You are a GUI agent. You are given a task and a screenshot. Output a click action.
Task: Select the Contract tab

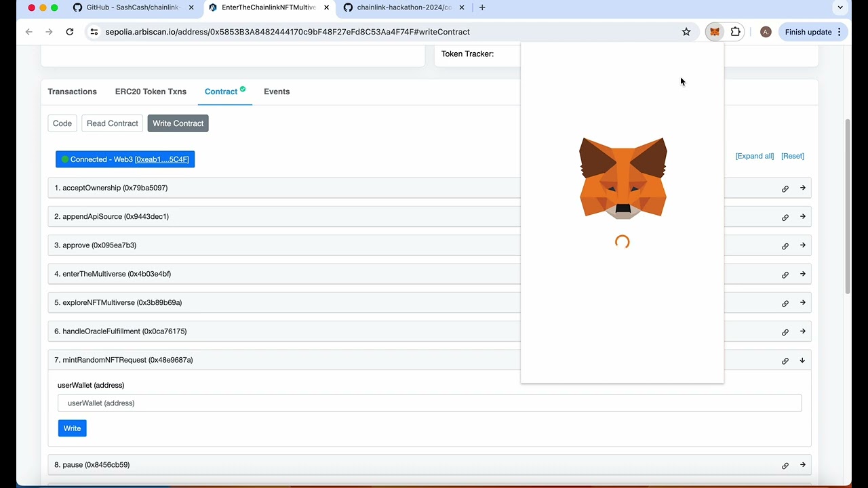coord(225,91)
